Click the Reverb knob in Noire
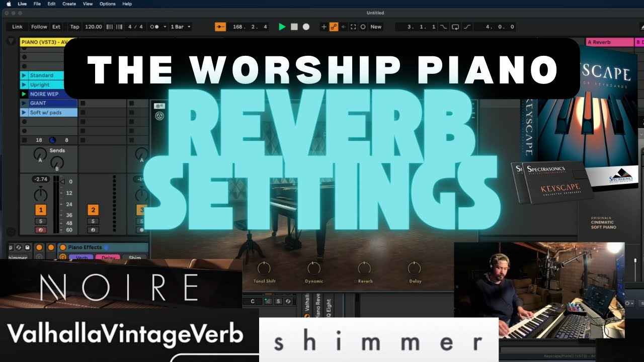This screenshot has height=362, width=644. coord(364,268)
